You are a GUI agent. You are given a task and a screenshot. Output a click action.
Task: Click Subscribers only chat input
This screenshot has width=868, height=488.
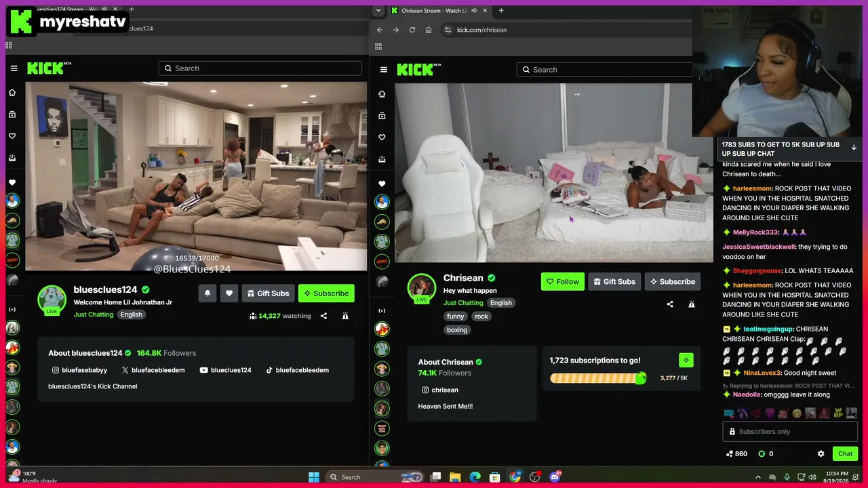point(790,432)
